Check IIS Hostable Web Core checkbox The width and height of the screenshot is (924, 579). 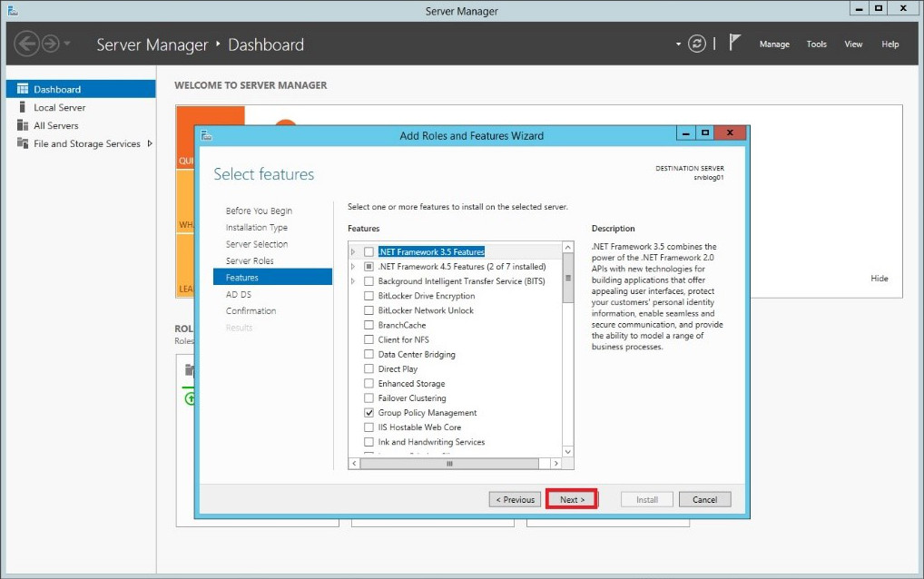click(369, 427)
